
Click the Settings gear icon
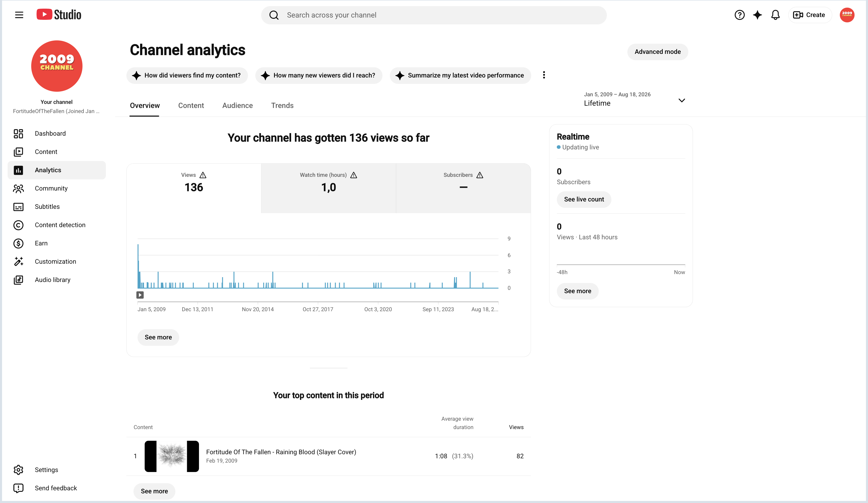coord(18,469)
